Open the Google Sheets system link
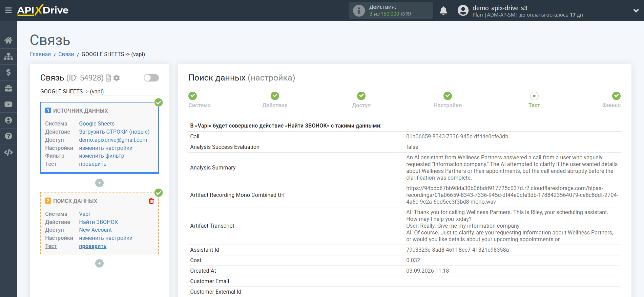644x297 pixels. click(97, 123)
